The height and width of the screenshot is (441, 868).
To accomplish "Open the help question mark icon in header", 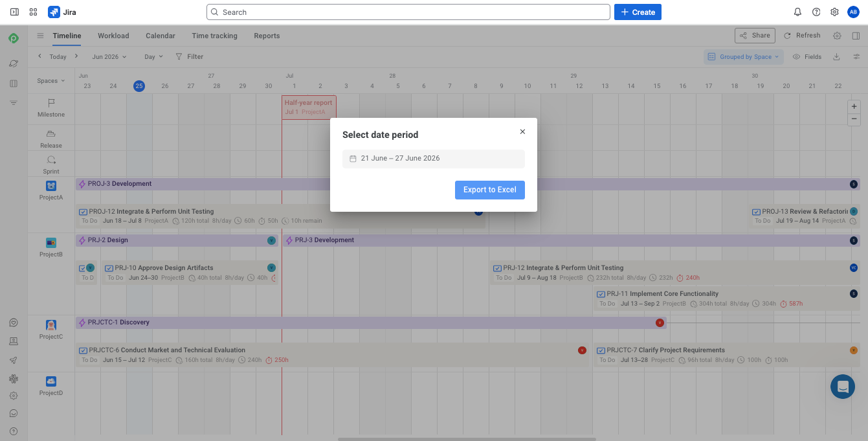I will [x=816, y=12].
